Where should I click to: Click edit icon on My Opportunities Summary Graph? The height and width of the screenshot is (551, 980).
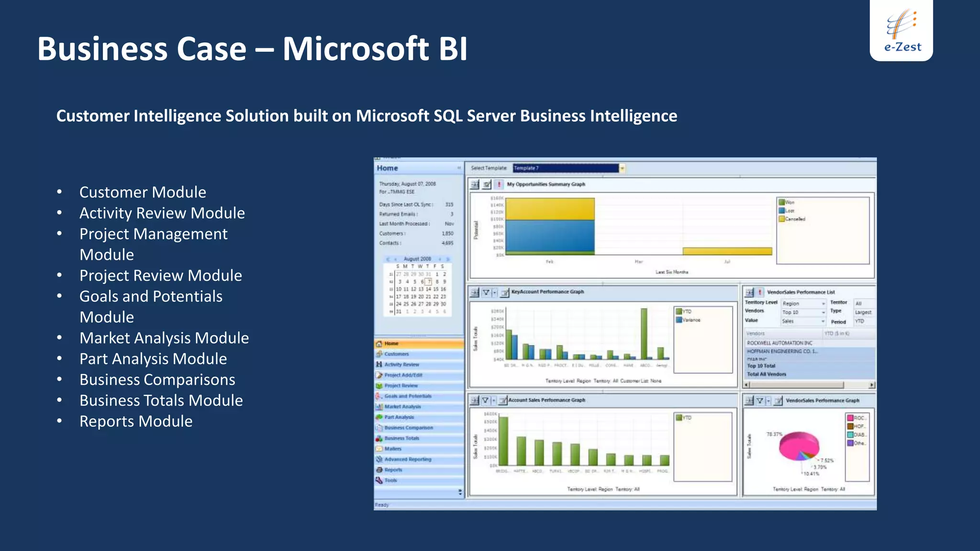(487, 184)
